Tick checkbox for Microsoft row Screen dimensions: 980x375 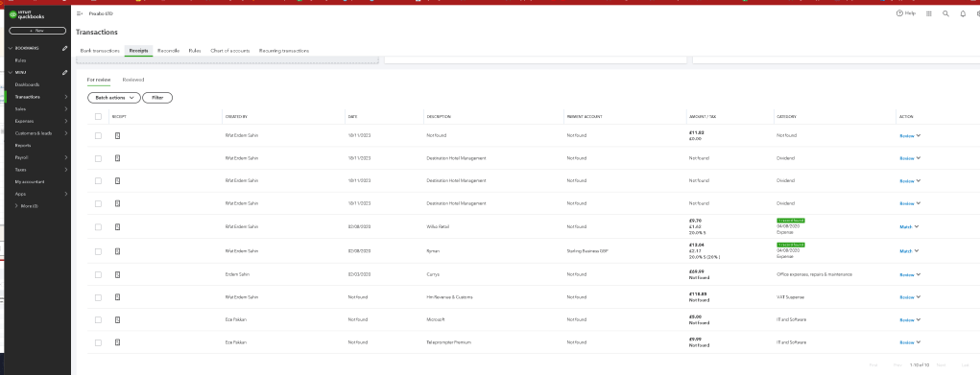(98, 319)
